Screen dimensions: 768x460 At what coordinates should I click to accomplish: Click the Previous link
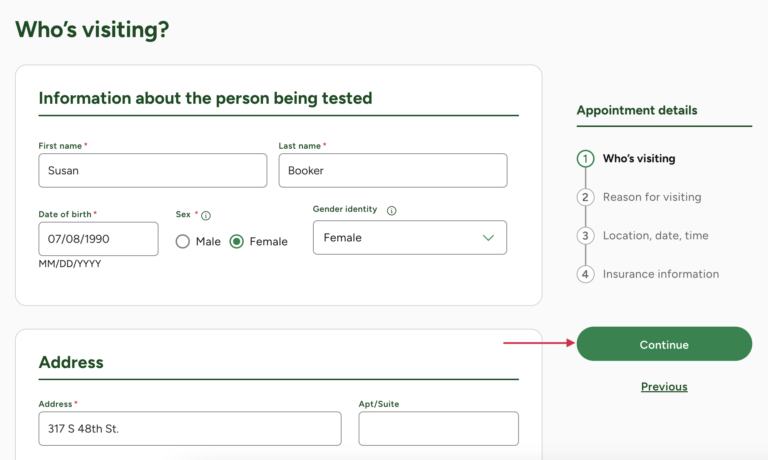[664, 387]
